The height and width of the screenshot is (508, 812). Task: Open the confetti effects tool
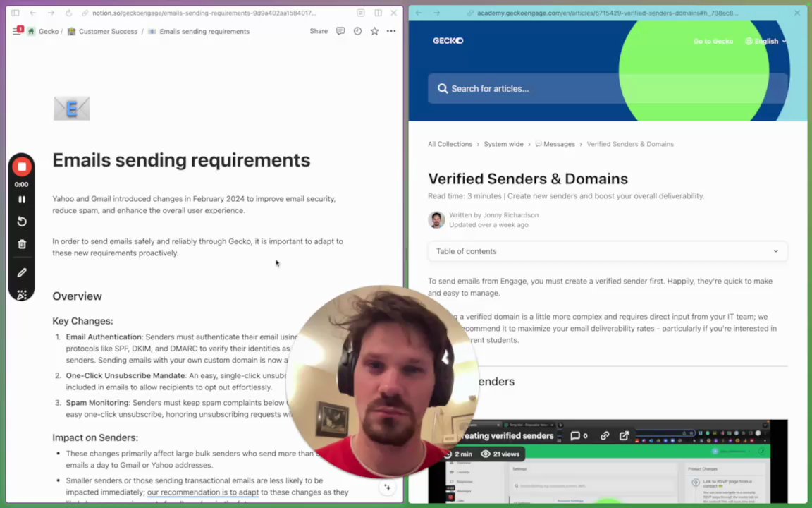(22, 295)
